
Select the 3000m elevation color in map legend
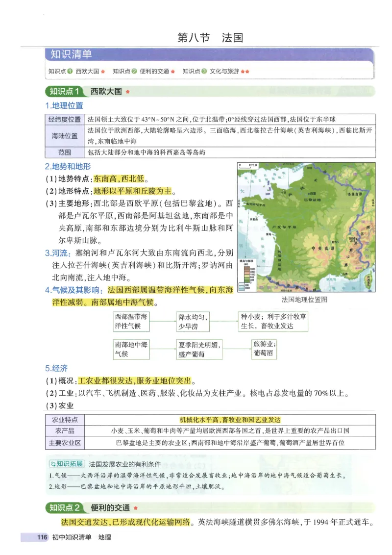click(x=247, y=268)
